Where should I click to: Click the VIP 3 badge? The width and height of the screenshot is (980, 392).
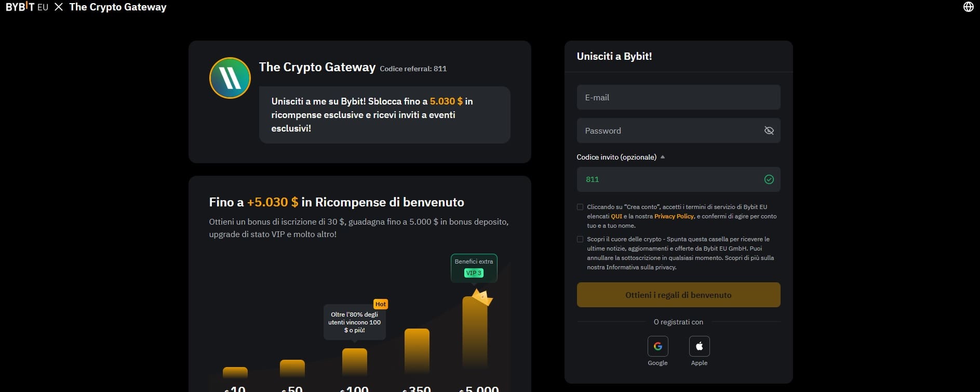tap(474, 273)
